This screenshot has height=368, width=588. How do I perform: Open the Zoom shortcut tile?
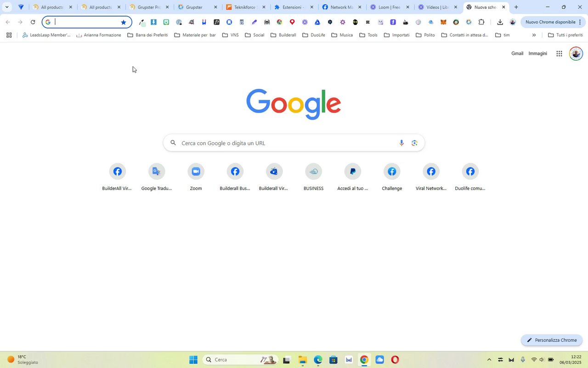196,177
